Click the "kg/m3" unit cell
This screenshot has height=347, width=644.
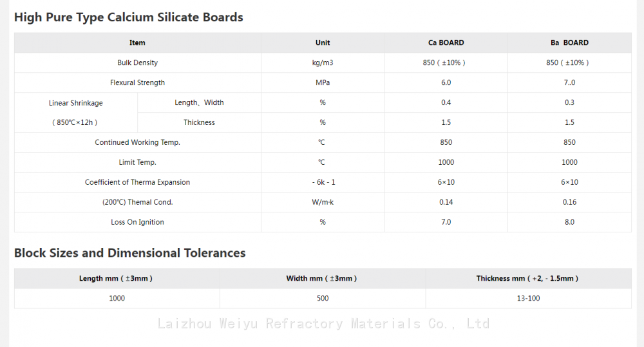pyautogui.click(x=323, y=62)
